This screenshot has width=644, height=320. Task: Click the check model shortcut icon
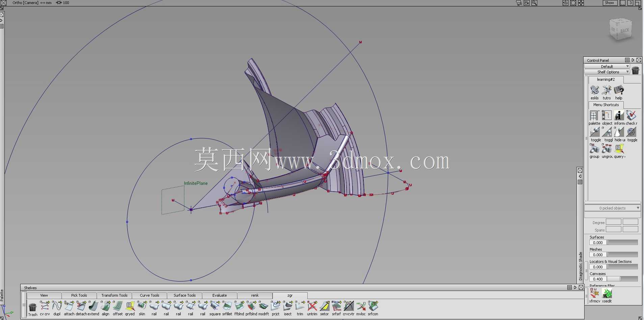pyautogui.click(x=631, y=116)
